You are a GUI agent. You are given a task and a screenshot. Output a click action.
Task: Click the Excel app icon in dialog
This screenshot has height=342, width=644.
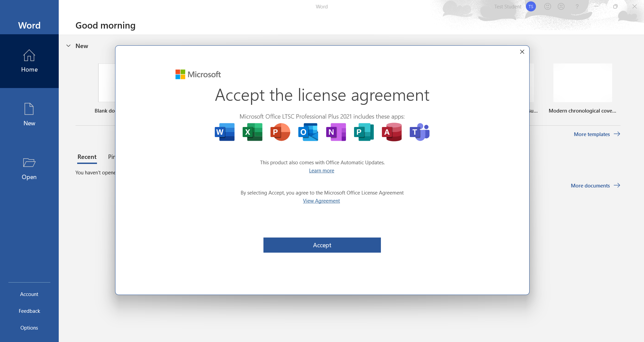coord(252,132)
